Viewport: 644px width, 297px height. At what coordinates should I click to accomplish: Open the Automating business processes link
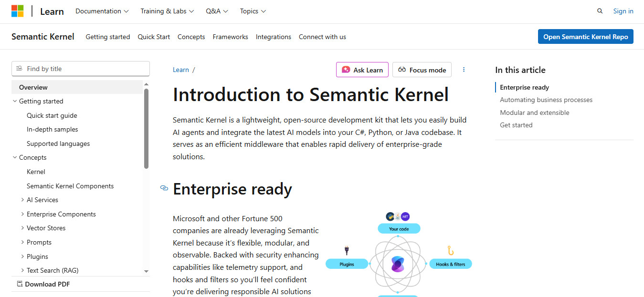[x=546, y=100]
